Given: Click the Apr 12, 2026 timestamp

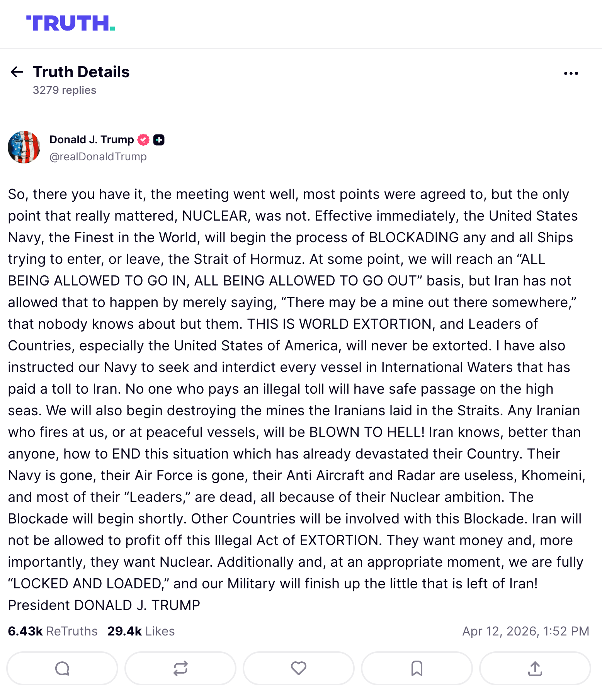Looking at the screenshot, I should coord(525,631).
